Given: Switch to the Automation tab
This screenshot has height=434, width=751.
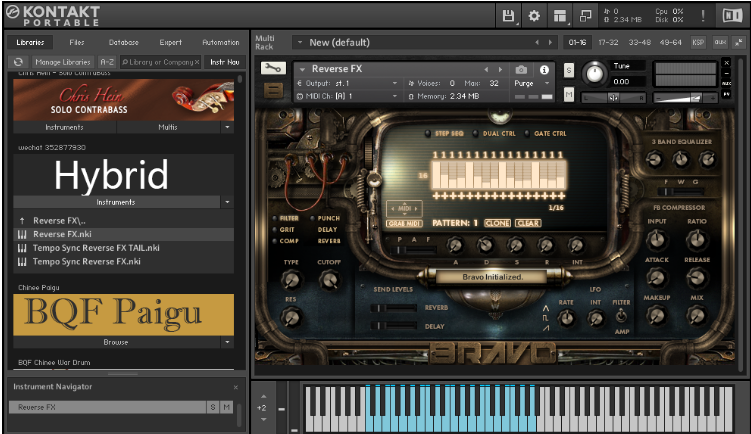Looking at the screenshot, I should pyautogui.click(x=220, y=42).
